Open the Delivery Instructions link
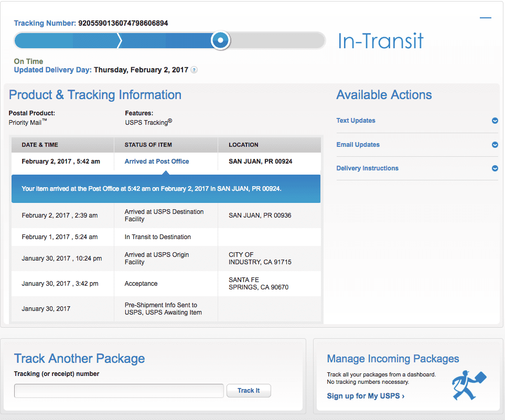This screenshot has height=420, width=505. [x=367, y=168]
